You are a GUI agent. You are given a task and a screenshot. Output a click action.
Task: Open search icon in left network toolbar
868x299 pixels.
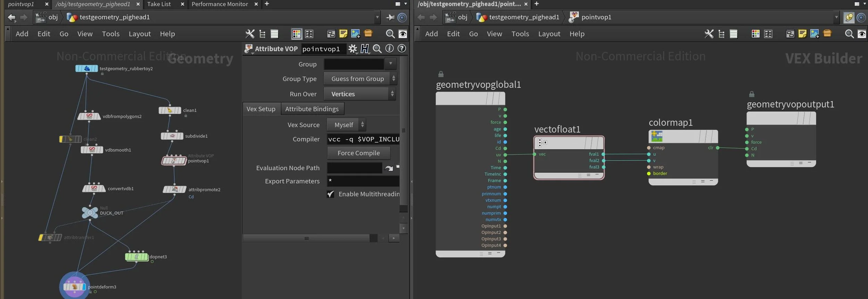(390, 34)
